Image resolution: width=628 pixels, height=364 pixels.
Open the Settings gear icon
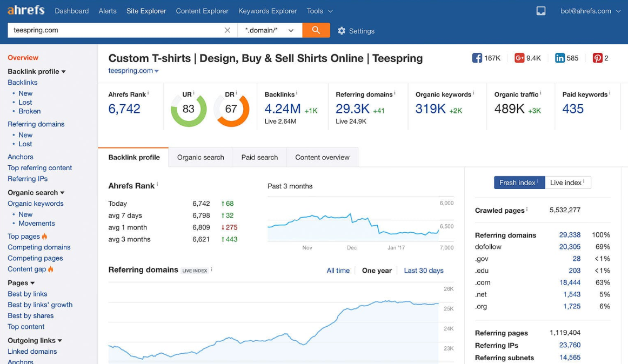pos(342,31)
